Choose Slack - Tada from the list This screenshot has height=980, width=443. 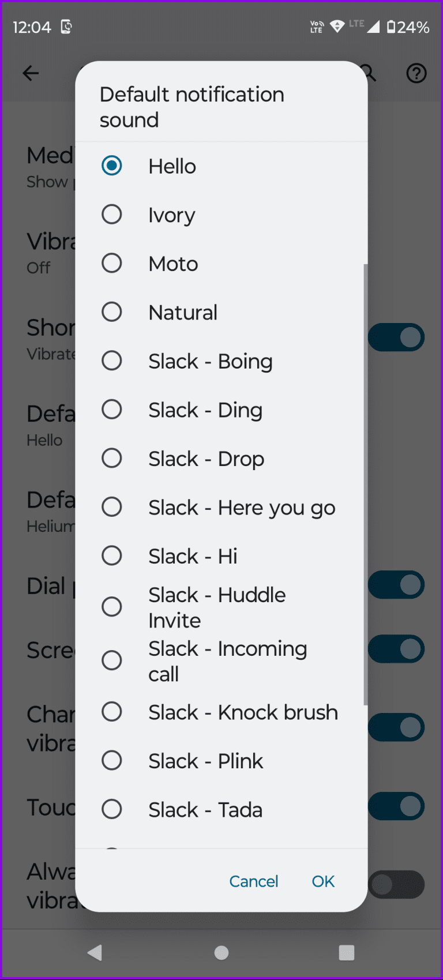[x=112, y=809]
